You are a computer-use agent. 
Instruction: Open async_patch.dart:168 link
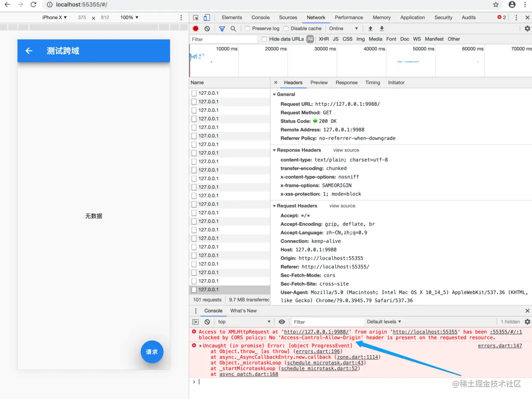tap(249, 374)
